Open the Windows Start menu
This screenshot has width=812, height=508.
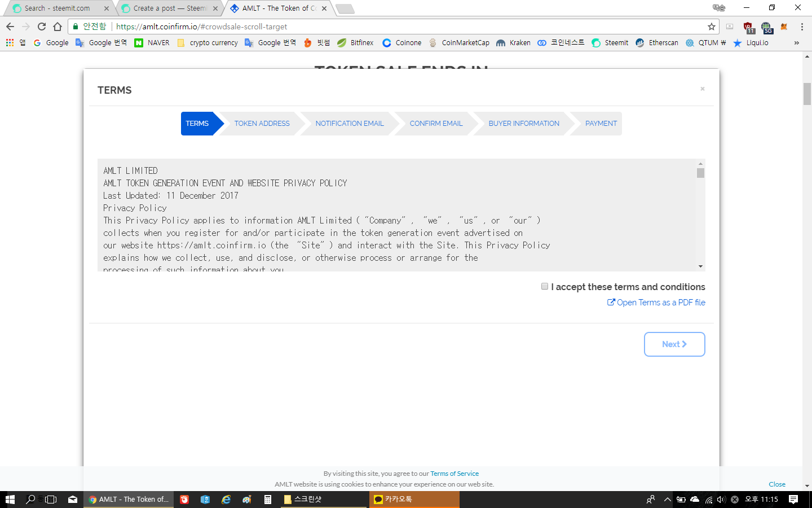[10, 500]
